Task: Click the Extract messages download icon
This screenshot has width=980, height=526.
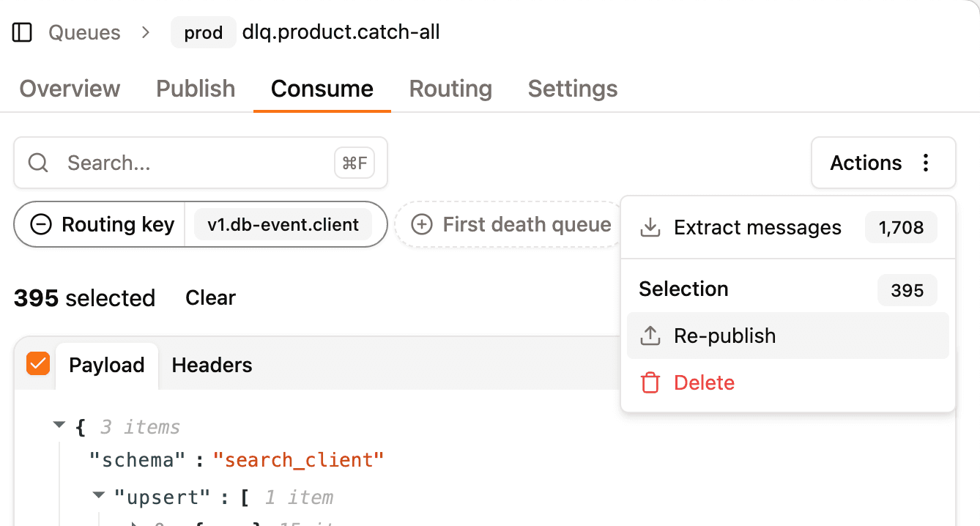Action: click(650, 228)
